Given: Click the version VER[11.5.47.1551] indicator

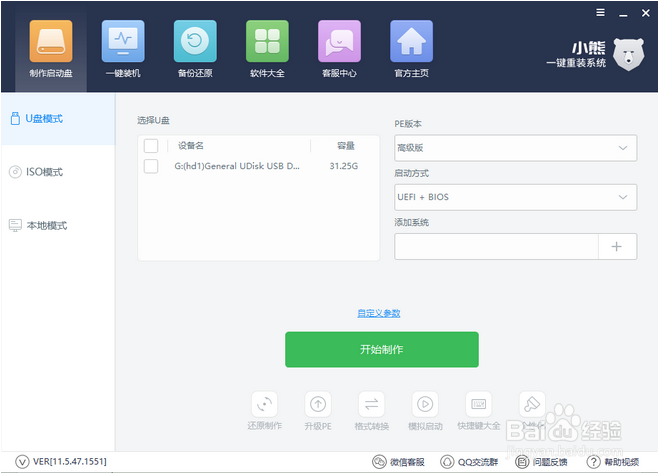Looking at the screenshot, I should click(61, 462).
